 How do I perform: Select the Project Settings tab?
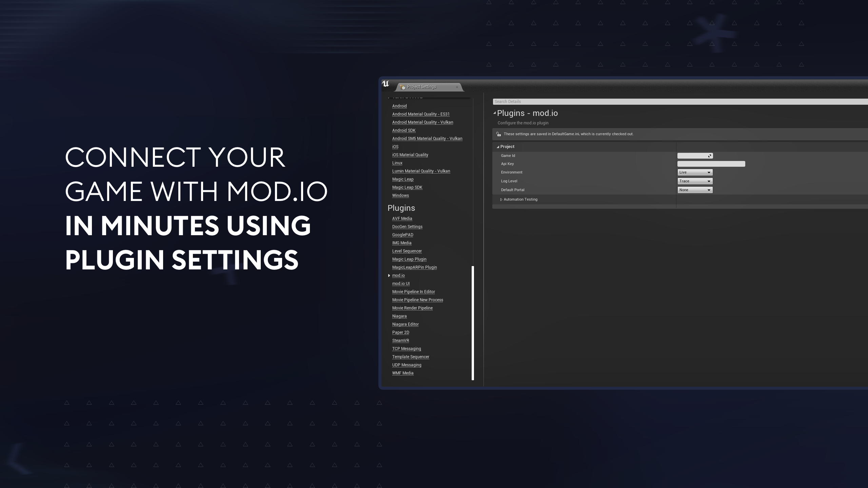pyautogui.click(x=429, y=87)
